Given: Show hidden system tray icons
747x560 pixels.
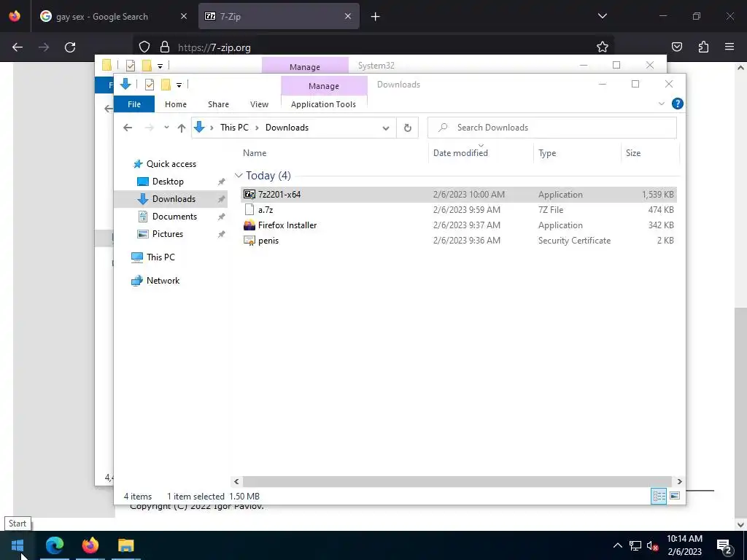Looking at the screenshot, I should pos(617,545).
